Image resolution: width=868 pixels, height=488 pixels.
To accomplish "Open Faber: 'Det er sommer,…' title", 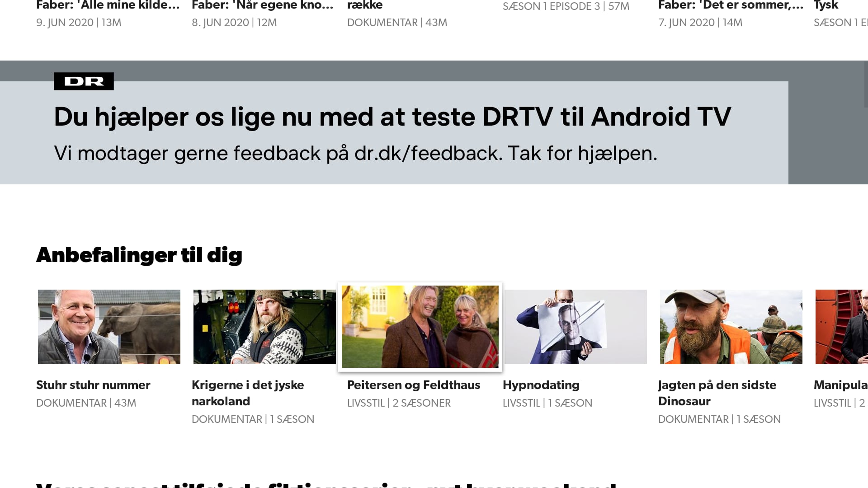I will coord(731,5).
